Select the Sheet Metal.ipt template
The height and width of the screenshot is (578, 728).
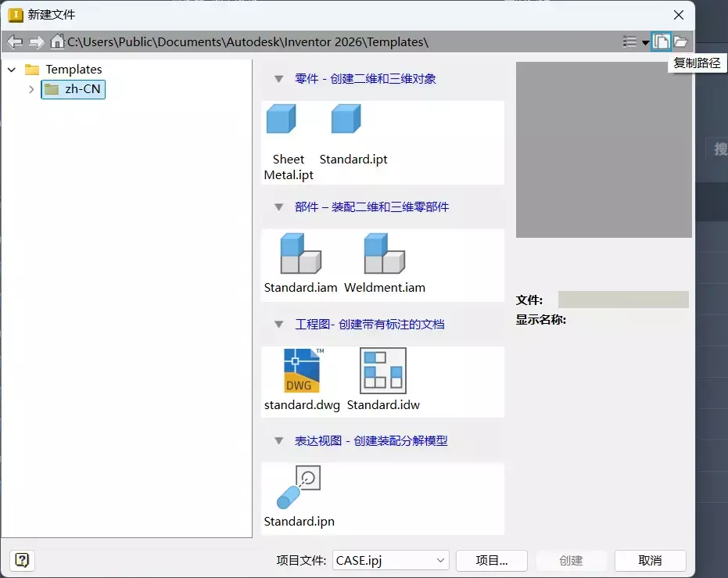pyautogui.click(x=289, y=142)
